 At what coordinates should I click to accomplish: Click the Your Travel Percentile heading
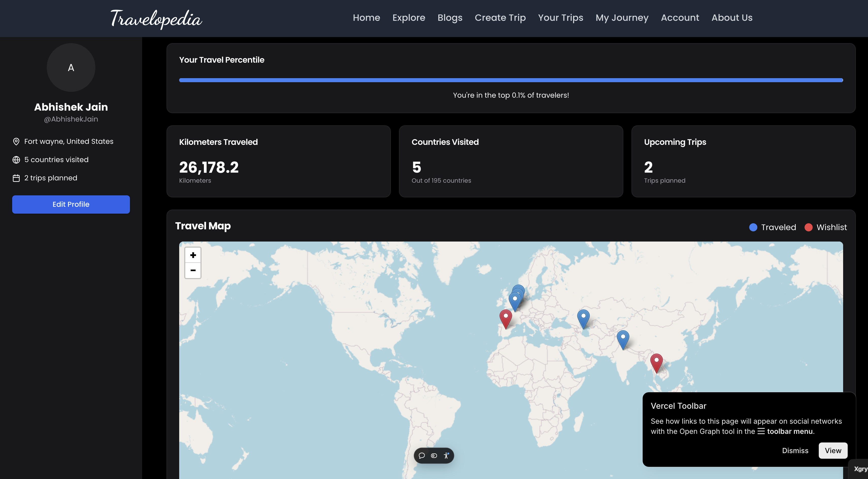pyautogui.click(x=221, y=60)
